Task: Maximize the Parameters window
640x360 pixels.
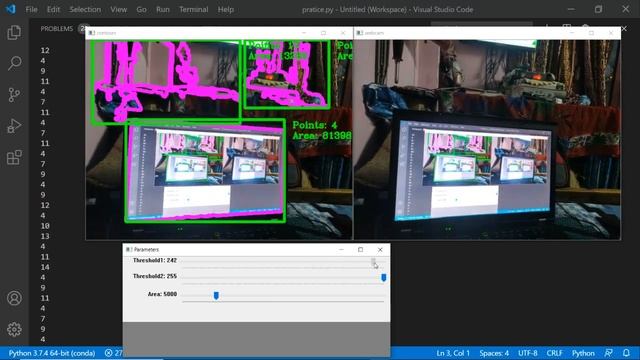Action: pos(360,249)
